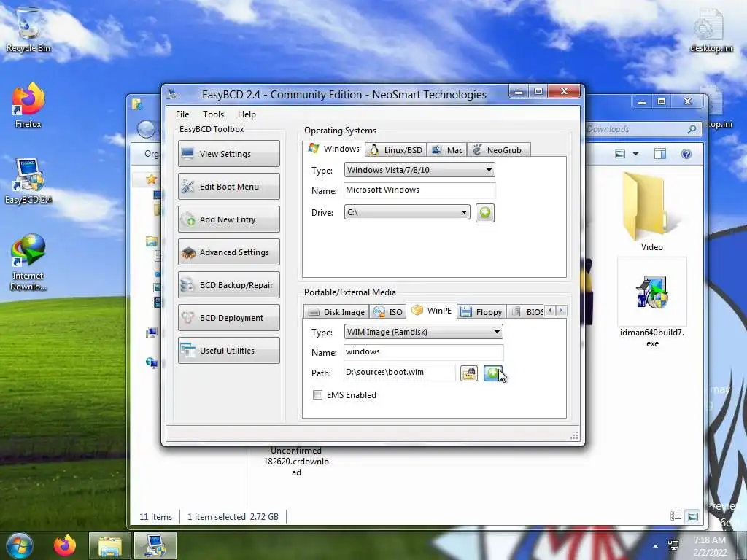The height and width of the screenshot is (560, 747).
Task: Click the Explorer search magnifier icon
Action: pyautogui.click(x=692, y=129)
